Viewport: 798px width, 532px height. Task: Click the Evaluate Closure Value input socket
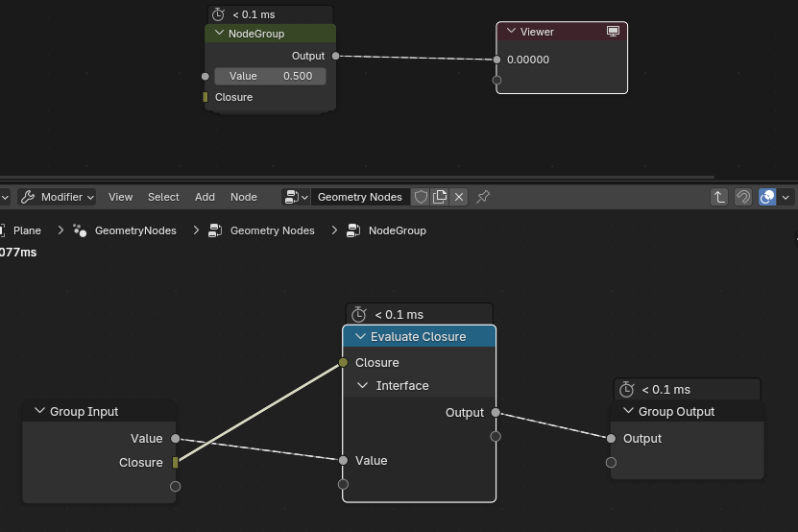point(343,460)
